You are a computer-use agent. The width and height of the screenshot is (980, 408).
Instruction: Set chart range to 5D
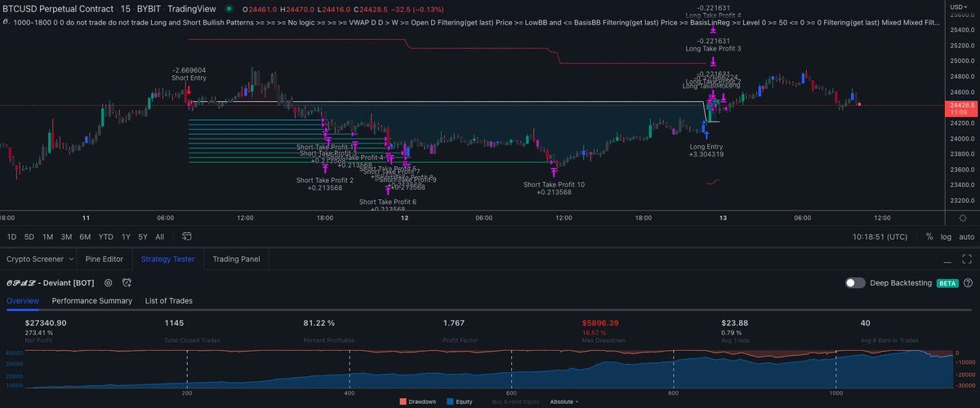tap(29, 237)
